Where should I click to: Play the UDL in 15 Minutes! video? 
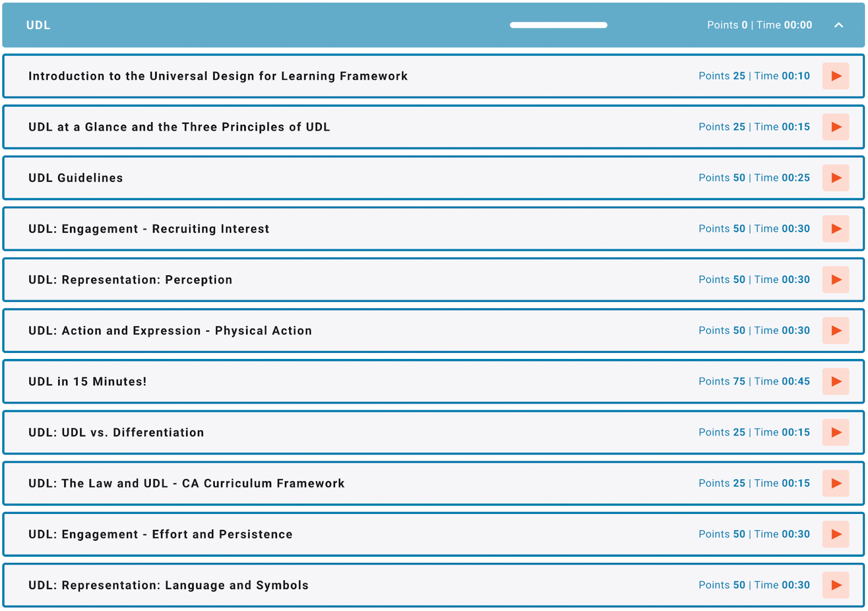(x=835, y=381)
